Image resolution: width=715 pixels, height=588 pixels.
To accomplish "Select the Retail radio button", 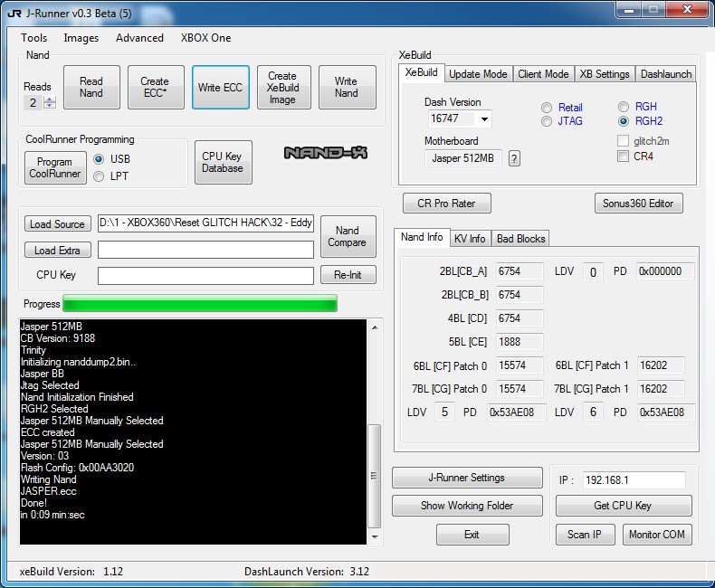I will (x=547, y=108).
